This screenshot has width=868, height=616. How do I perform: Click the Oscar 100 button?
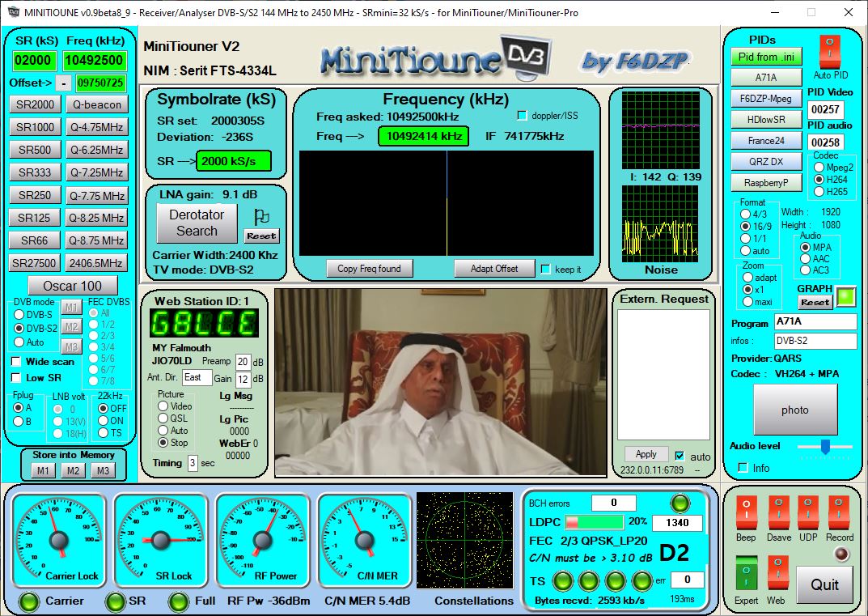(x=72, y=286)
